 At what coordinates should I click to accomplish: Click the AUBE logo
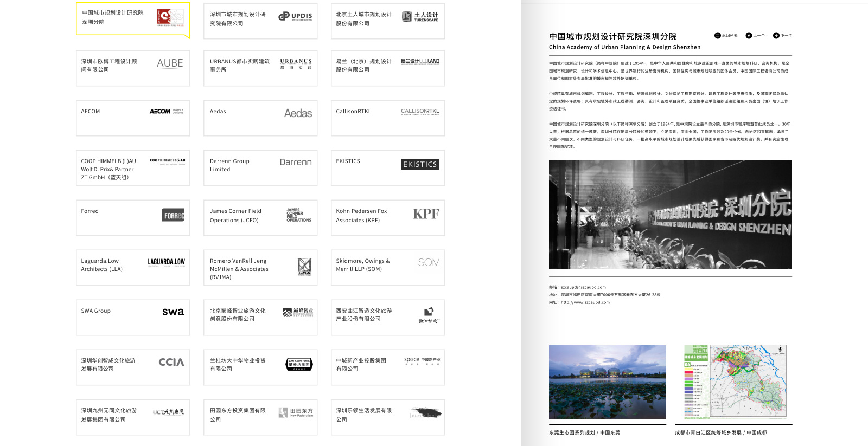click(x=170, y=63)
